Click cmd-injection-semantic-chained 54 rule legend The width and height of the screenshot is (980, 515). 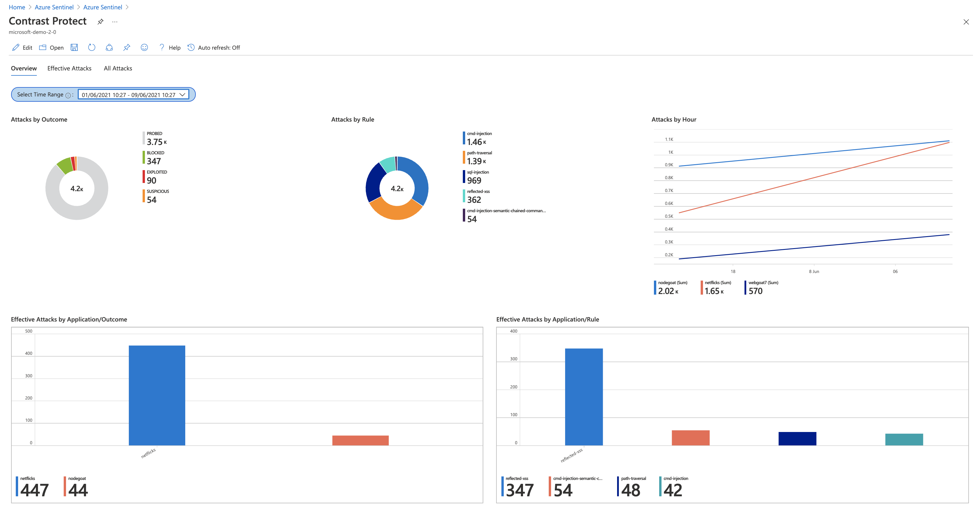point(504,216)
